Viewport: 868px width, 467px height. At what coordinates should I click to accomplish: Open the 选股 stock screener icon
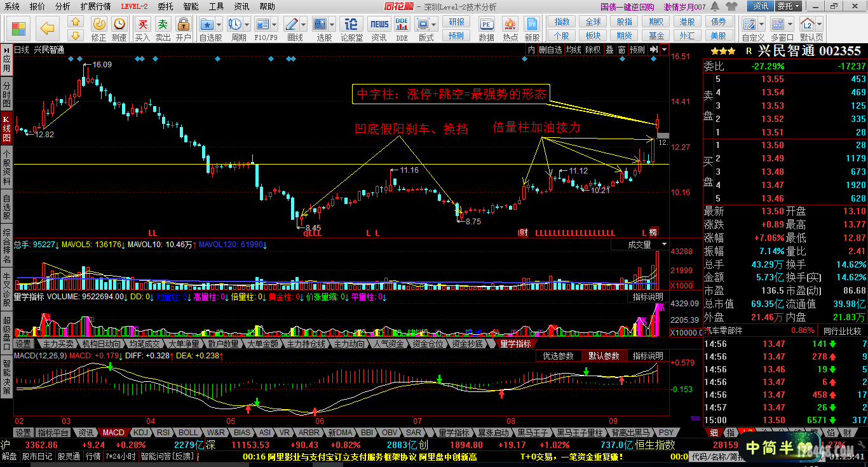(321, 24)
